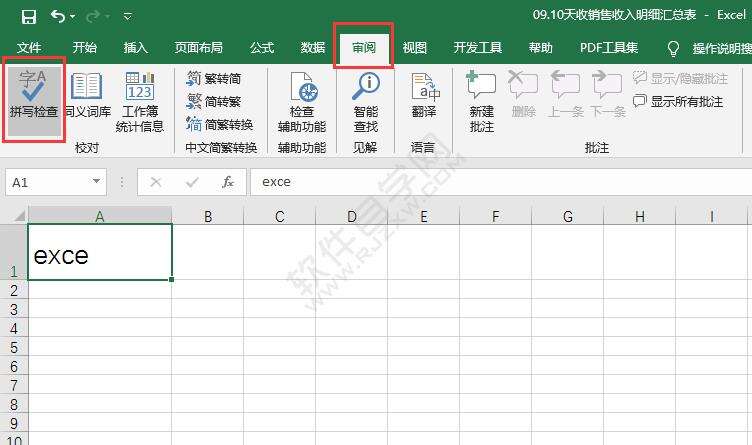Click the fx Insert Function icon
Screen dimensions: 752x445
tap(228, 182)
